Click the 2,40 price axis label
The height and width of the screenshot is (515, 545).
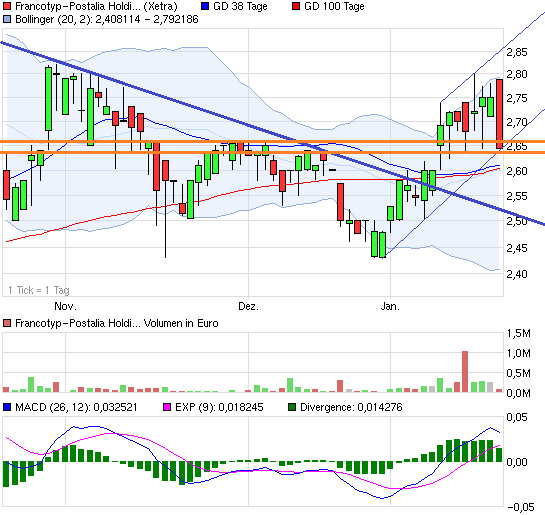coord(517,274)
